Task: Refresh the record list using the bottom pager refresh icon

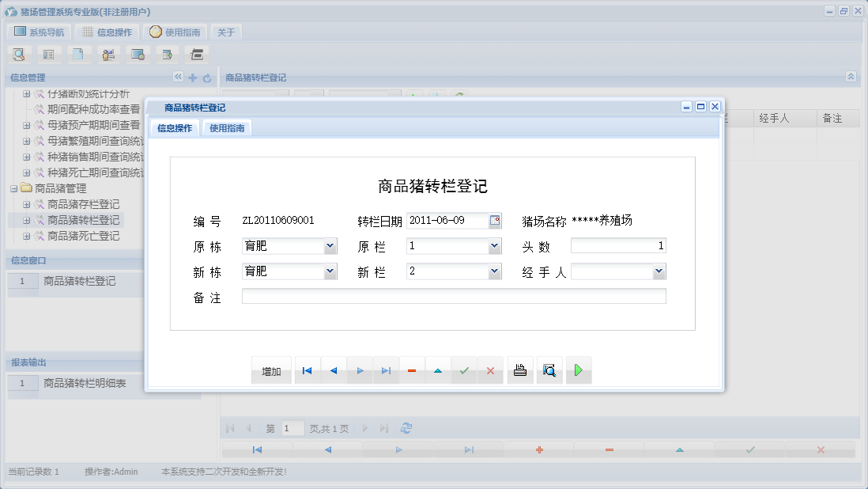Action: pos(406,427)
